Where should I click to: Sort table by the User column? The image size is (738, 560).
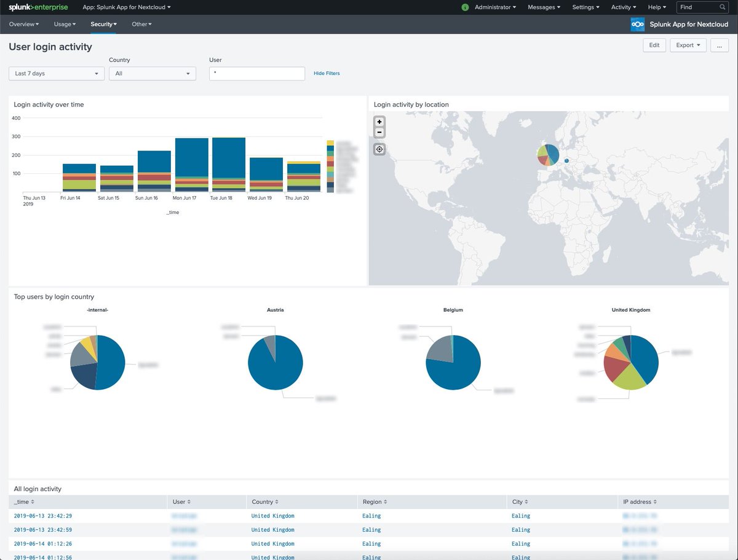tap(181, 502)
